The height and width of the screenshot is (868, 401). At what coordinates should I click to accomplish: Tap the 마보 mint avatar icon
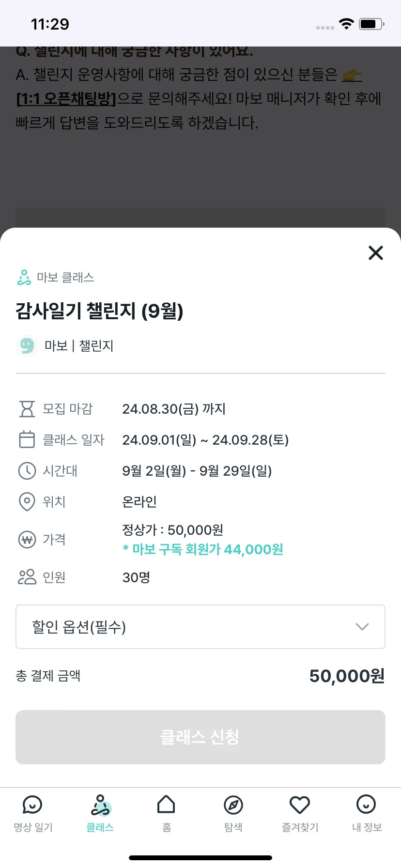point(27,346)
